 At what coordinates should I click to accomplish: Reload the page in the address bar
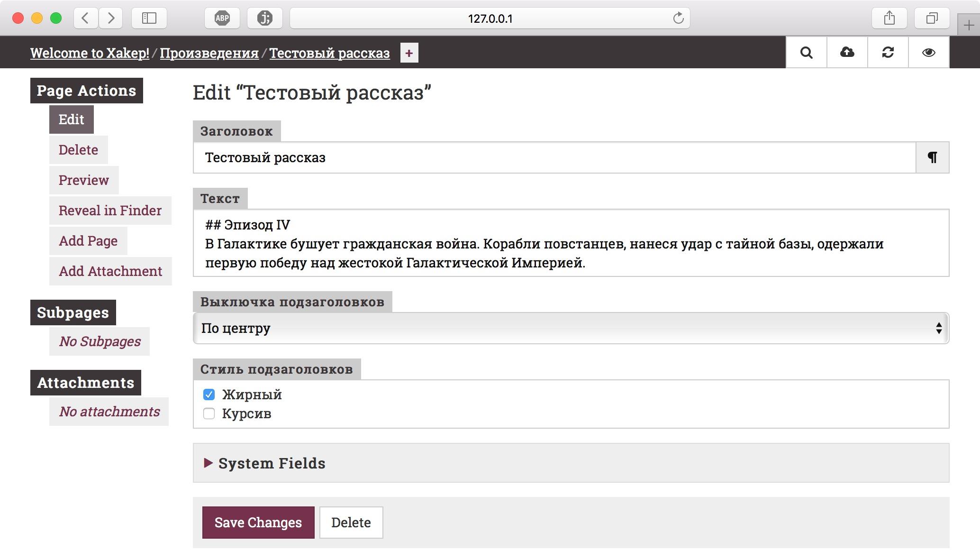pyautogui.click(x=678, y=18)
